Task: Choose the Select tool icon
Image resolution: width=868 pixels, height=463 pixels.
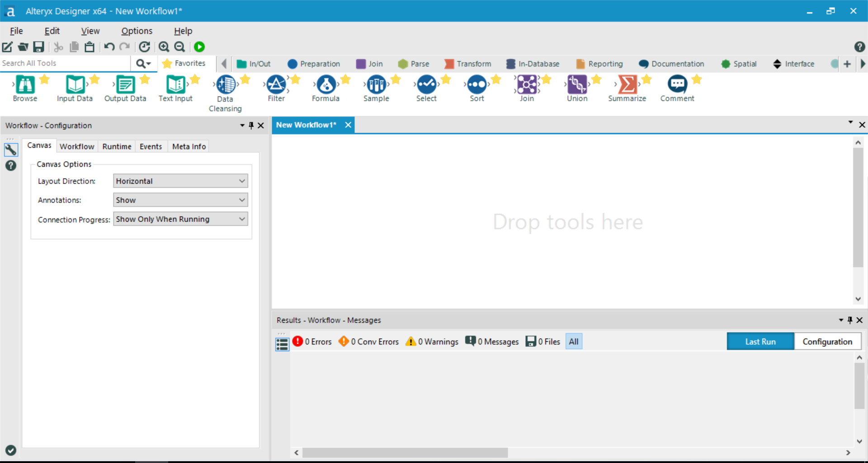Action: point(426,85)
